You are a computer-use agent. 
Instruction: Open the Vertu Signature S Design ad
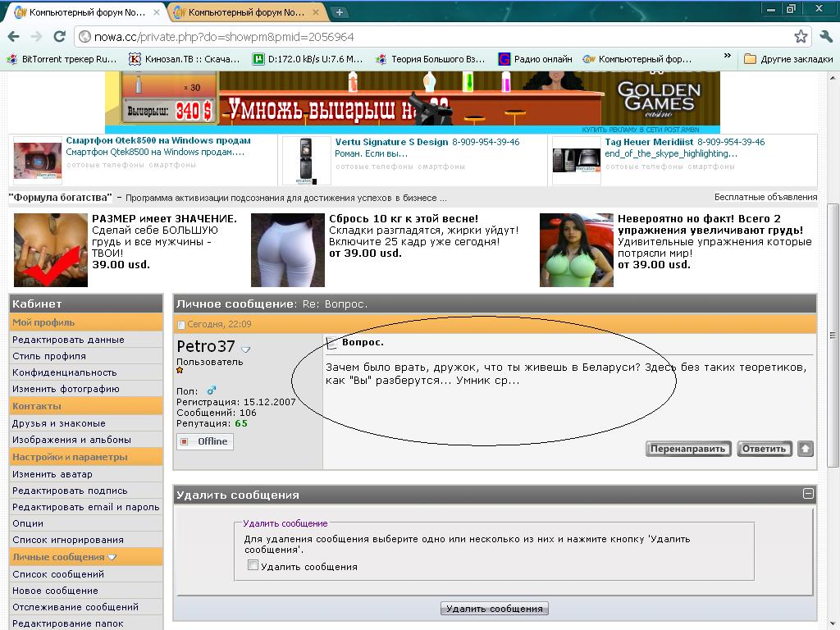coord(391,142)
